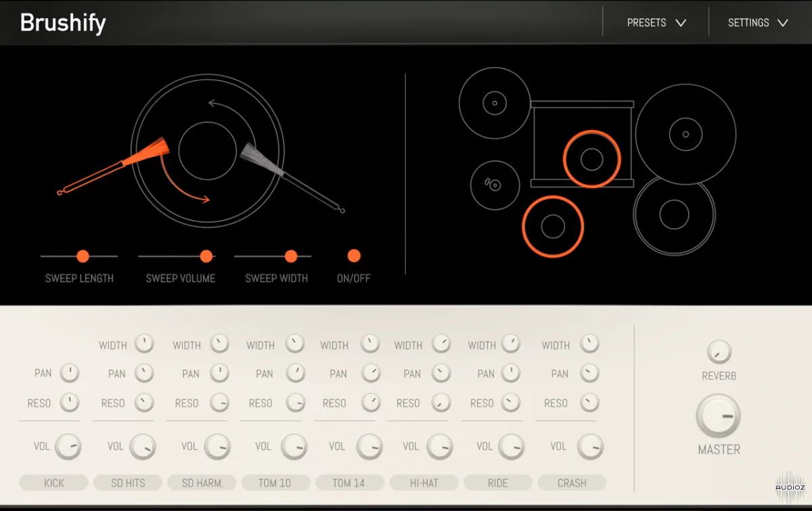Adjust the SWEEP LENGTH slider handle

tap(83, 256)
